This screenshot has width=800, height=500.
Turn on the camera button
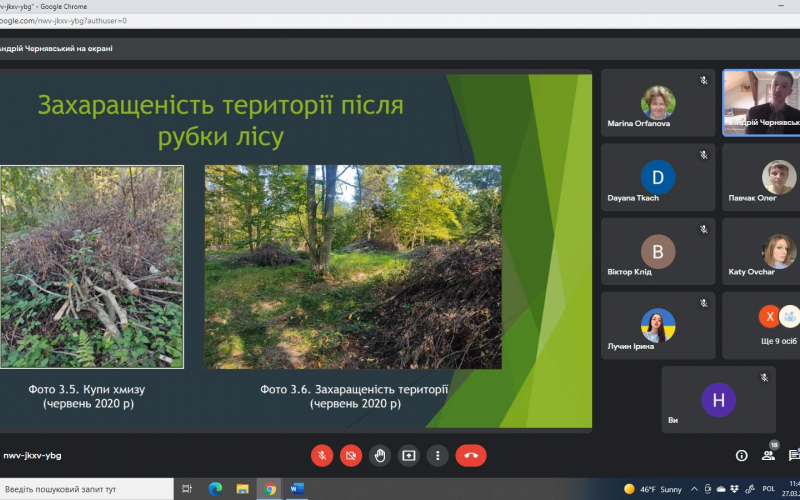[x=351, y=456]
